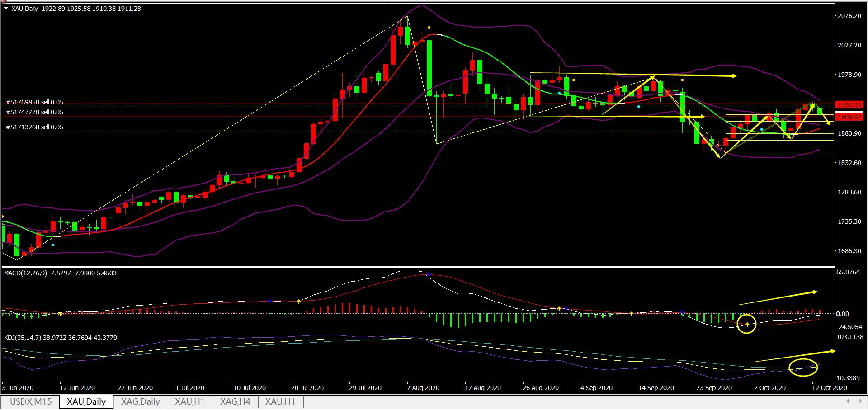Click the 14 Sep 2020 date label
The height and width of the screenshot is (410, 868).
(656, 388)
